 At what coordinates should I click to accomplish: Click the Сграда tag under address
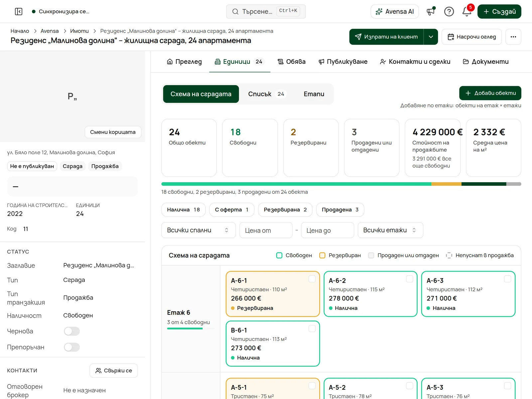point(72,166)
